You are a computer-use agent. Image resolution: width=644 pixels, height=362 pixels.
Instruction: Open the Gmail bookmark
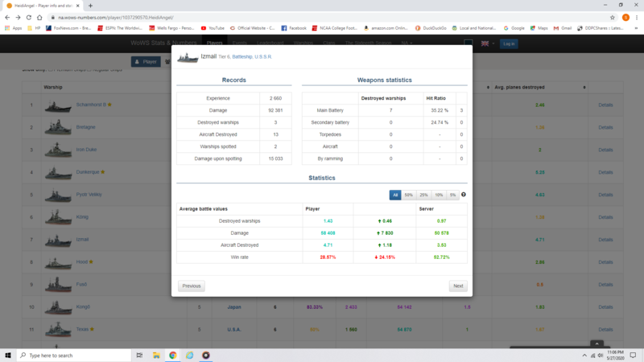pos(562,28)
